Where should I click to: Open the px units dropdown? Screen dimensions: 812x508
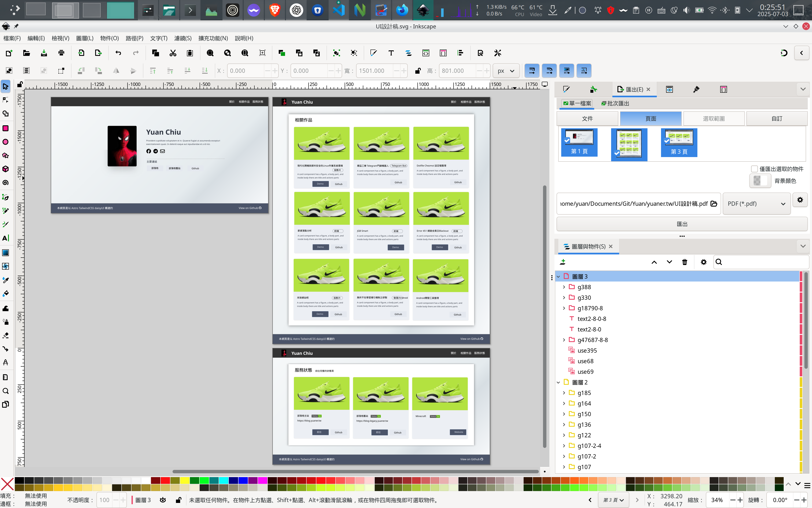click(x=506, y=71)
